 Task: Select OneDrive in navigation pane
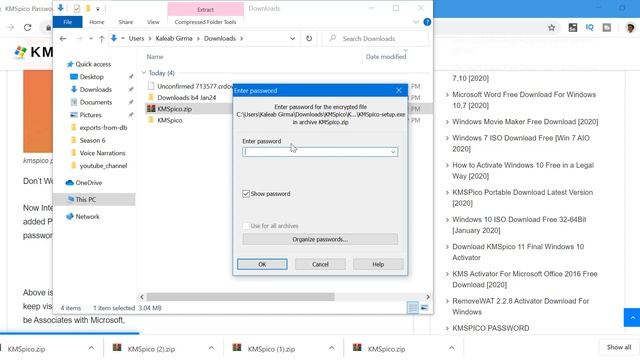tap(88, 182)
